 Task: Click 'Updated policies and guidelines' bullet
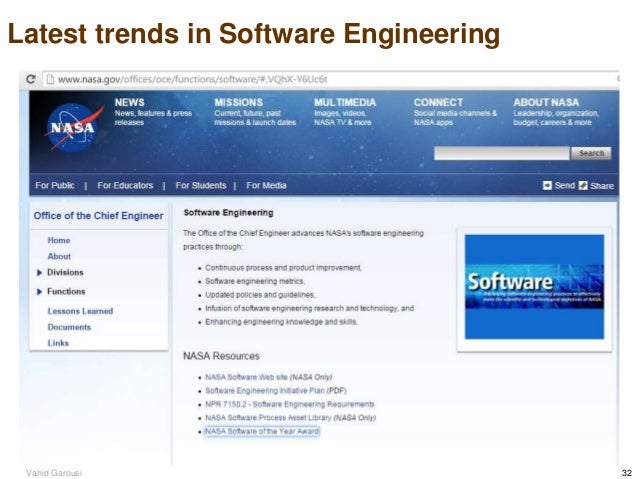coord(260,295)
